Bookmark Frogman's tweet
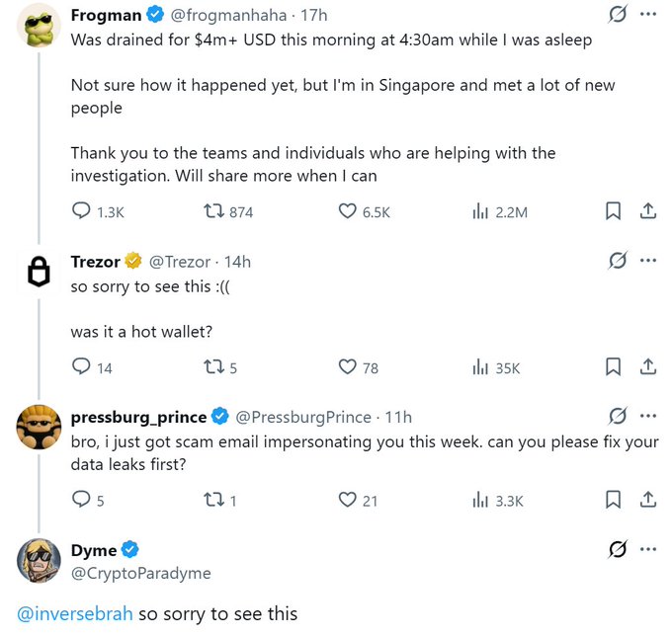Screen dimensions: 672x637 pyautogui.click(x=613, y=211)
